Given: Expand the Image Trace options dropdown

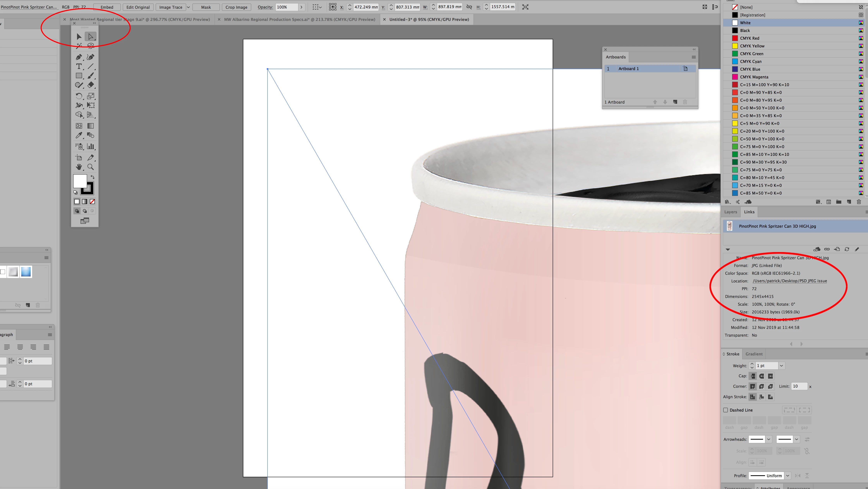Looking at the screenshot, I should 188,7.
